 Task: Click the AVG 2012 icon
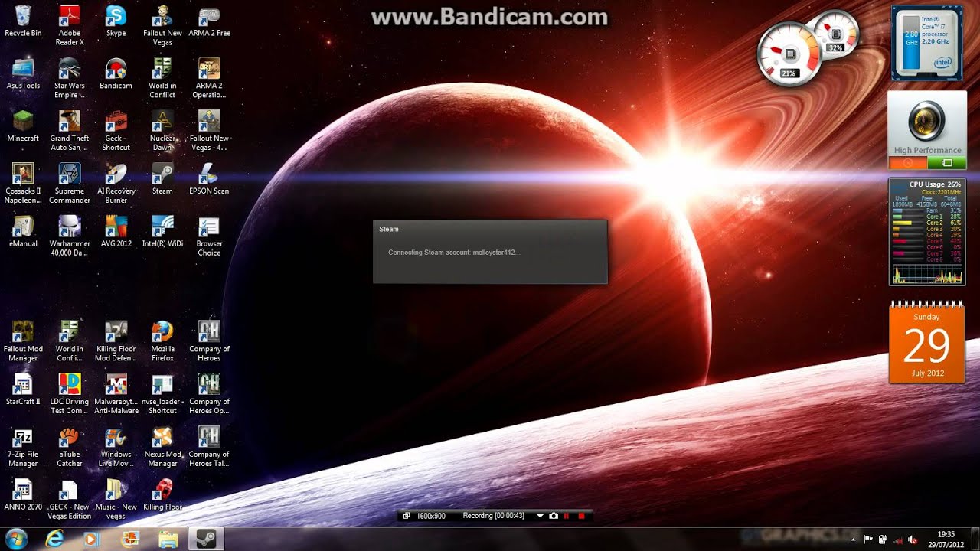(x=116, y=231)
